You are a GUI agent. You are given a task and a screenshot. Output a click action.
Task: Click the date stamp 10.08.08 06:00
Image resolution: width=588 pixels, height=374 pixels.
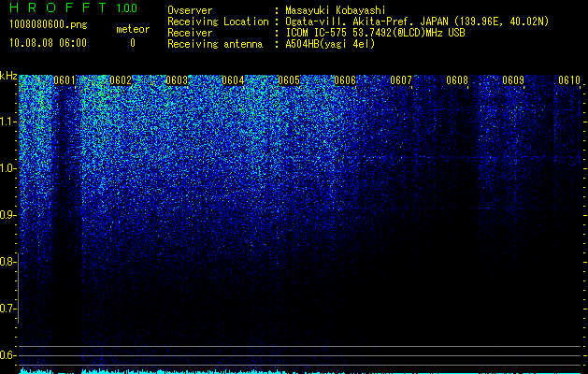(48, 43)
